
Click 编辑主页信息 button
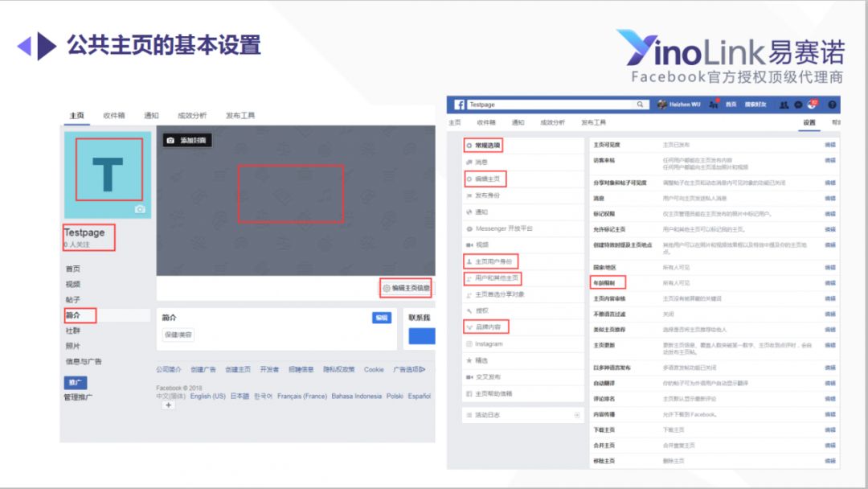click(407, 288)
